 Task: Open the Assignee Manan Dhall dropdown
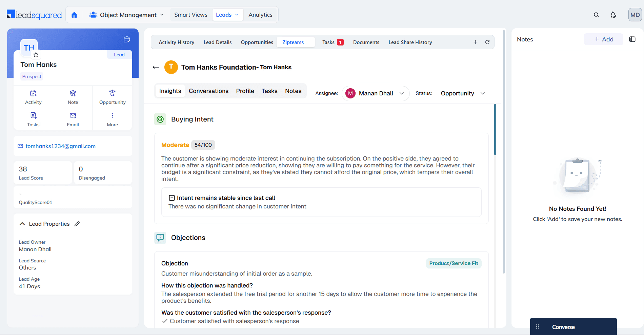[x=376, y=93]
